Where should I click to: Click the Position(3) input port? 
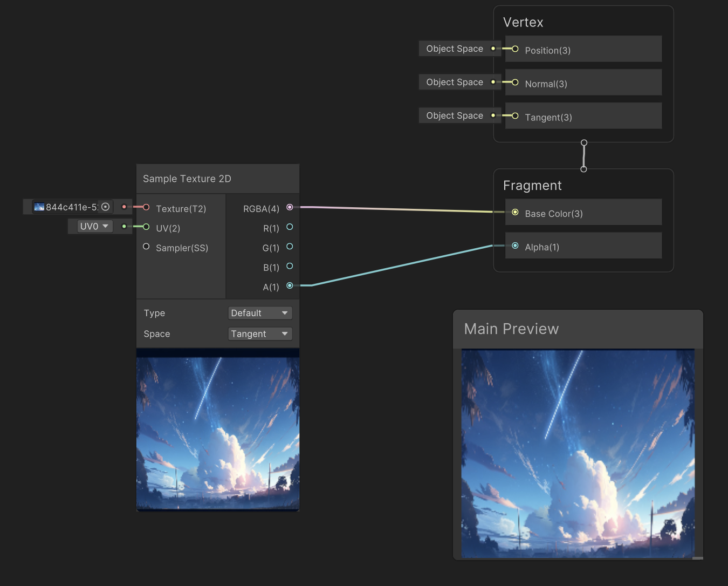click(515, 49)
